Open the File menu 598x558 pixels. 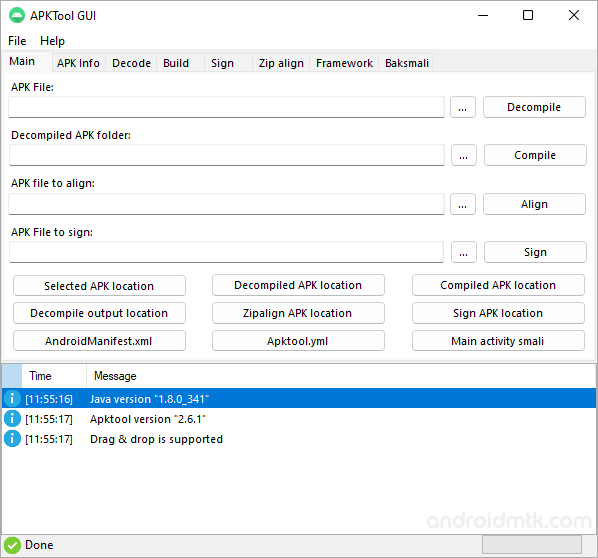pos(17,41)
